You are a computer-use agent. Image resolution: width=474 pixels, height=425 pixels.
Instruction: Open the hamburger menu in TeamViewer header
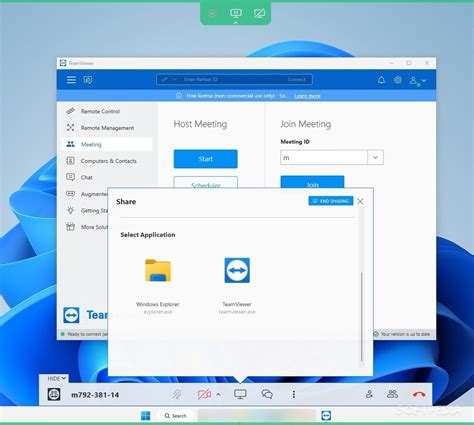click(x=71, y=80)
